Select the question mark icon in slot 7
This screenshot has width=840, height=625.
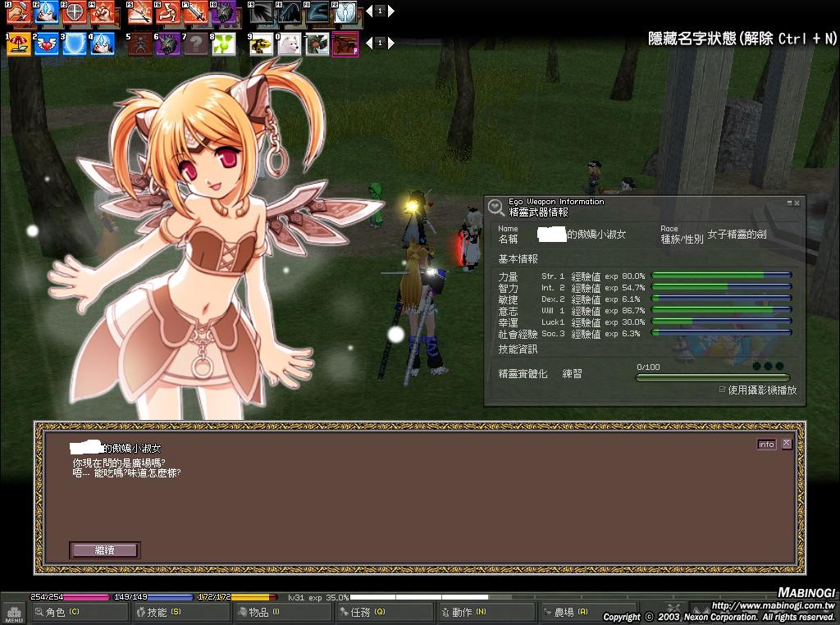pos(195,43)
